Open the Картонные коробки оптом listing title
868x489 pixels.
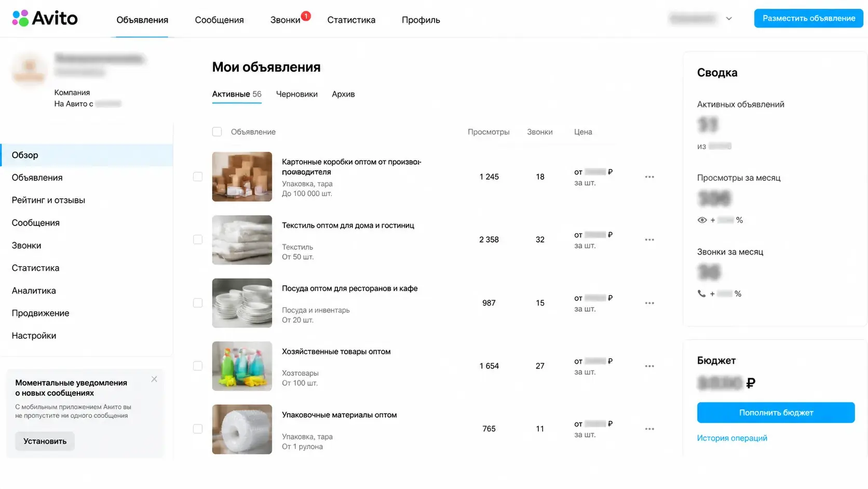point(351,167)
